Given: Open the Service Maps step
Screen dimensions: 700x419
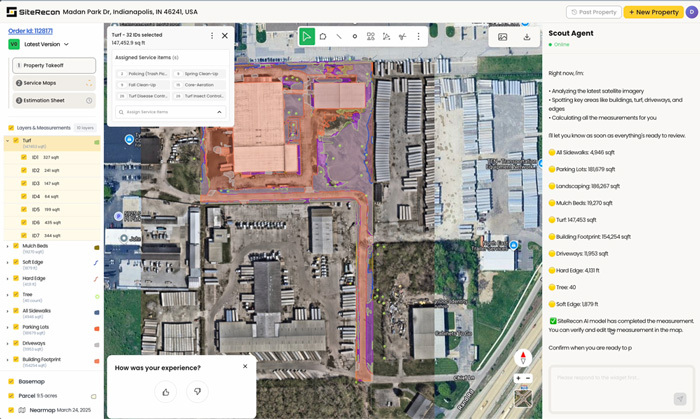Looking at the screenshot, I should pyautogui.click(x=54, y=83).
